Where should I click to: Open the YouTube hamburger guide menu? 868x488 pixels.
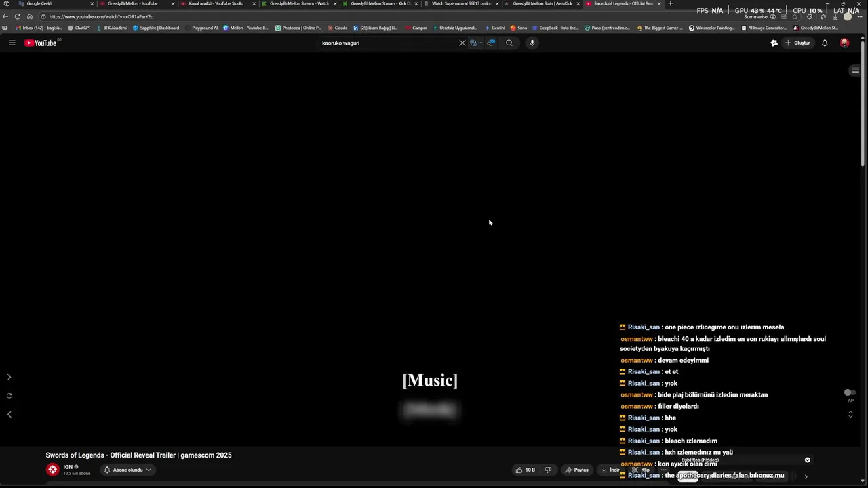[12, 43]
